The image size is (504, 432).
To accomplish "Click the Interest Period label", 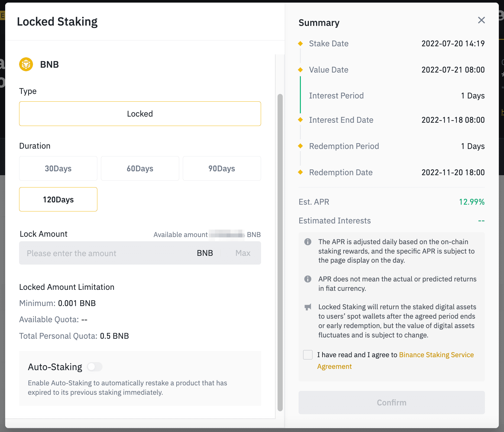I will 336,96.
